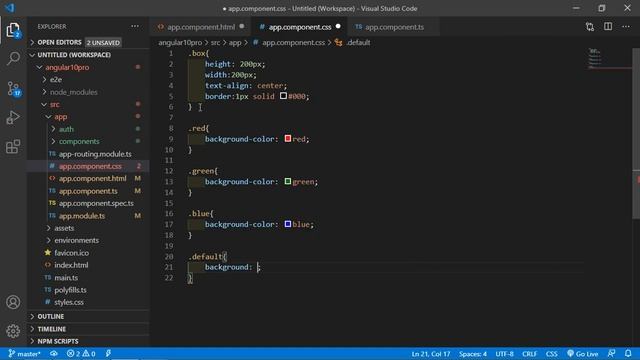This screenshot has height=360, width=640.
Task: Open app.module.ts in explorer
Action: [x=82, y=216]
